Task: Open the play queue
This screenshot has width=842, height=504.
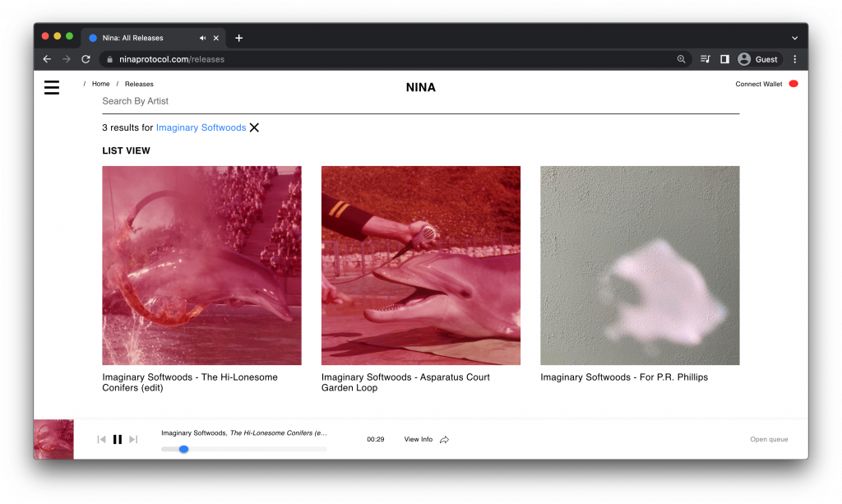Action: pyautogui.click(x=769, y=440)
